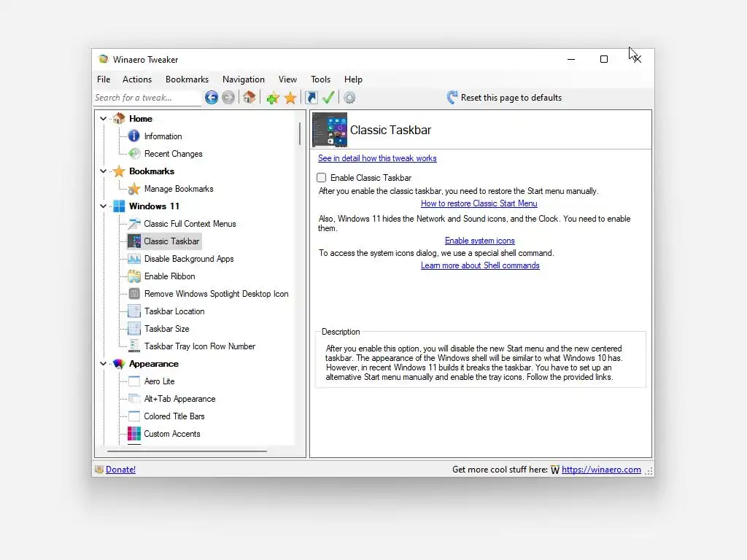Collapse the Bookmarks tree node

pos(104,171)
